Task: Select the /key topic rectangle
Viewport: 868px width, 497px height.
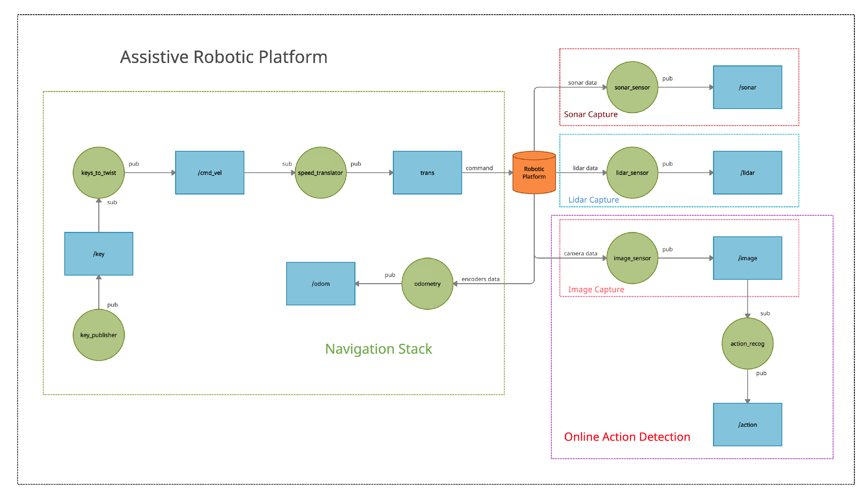Action: click(x=99, y=254)
